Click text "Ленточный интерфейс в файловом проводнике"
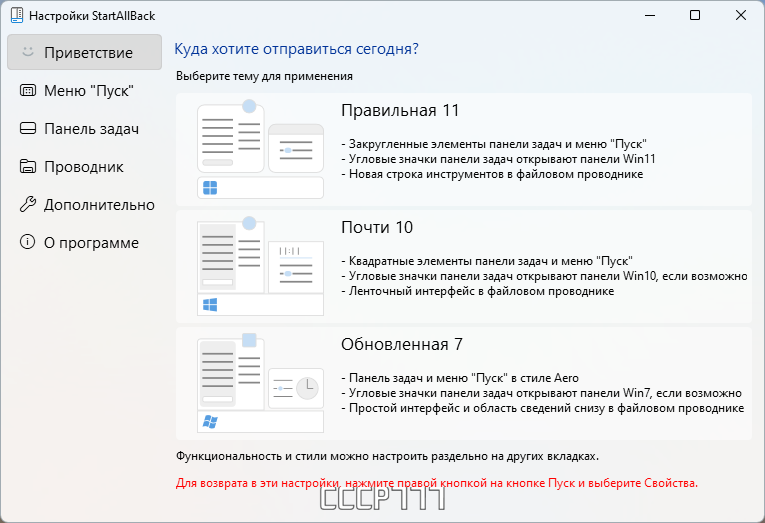 481,291
